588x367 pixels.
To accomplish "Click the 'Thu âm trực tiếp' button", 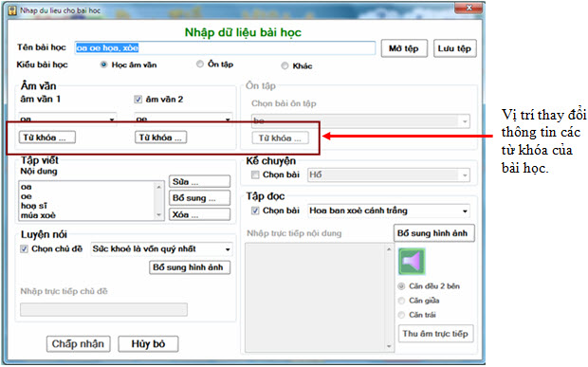I will (x=435, y=334).
